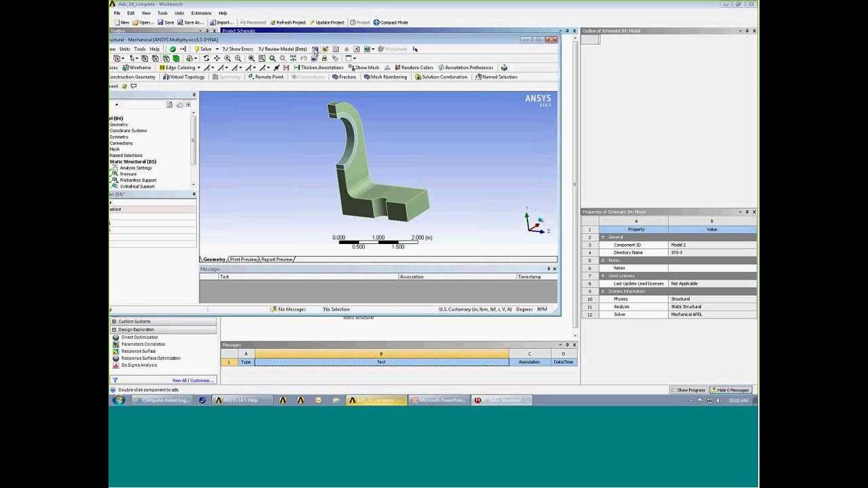This screenshot has width=868, height=488.
Task: Open the Extensions menu in Workbench
Action: (x=201, y=13)
